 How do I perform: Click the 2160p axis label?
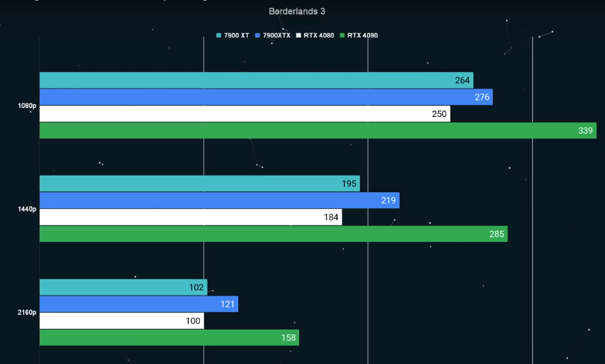pyautogui.click(x=27, y=313)
